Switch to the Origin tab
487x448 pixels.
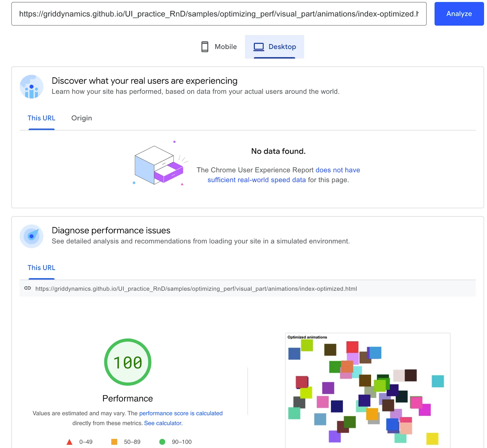click(82, 118)
